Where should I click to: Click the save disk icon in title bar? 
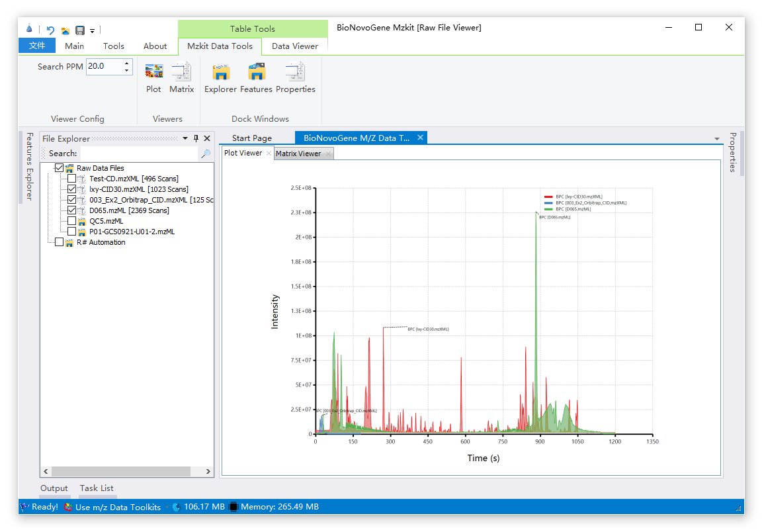pyautogui.click(x=79, y=30)
